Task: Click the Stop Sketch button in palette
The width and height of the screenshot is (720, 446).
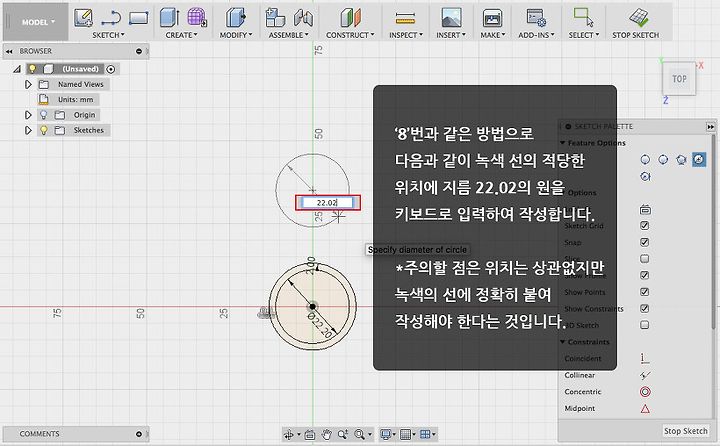Action: [685, 431]
